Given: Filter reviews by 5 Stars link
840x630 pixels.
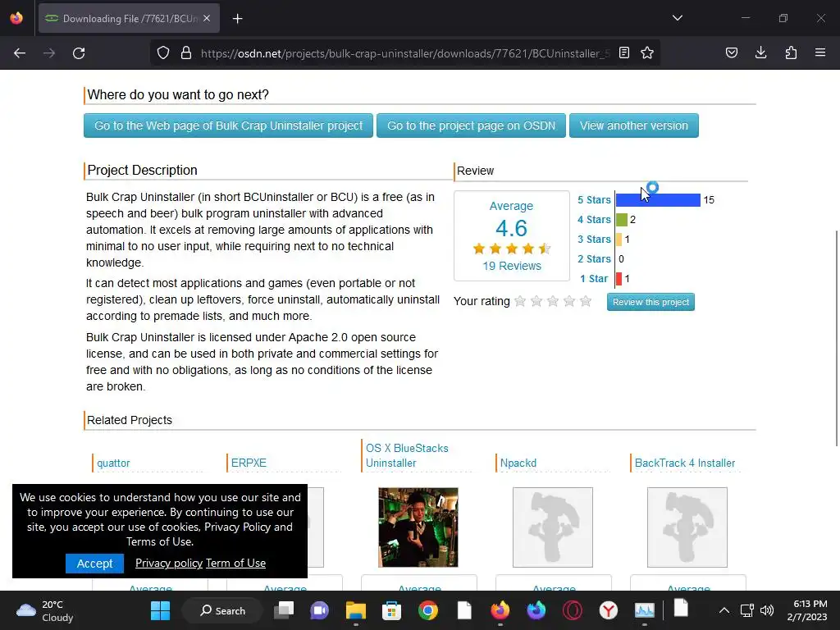Looking at the screenshot, I should 594,200.
